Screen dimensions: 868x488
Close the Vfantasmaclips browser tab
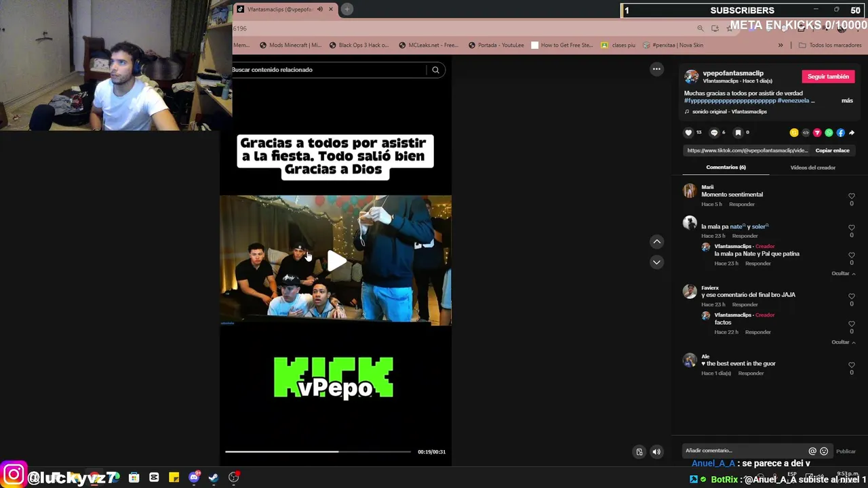[x=330, y=9]
